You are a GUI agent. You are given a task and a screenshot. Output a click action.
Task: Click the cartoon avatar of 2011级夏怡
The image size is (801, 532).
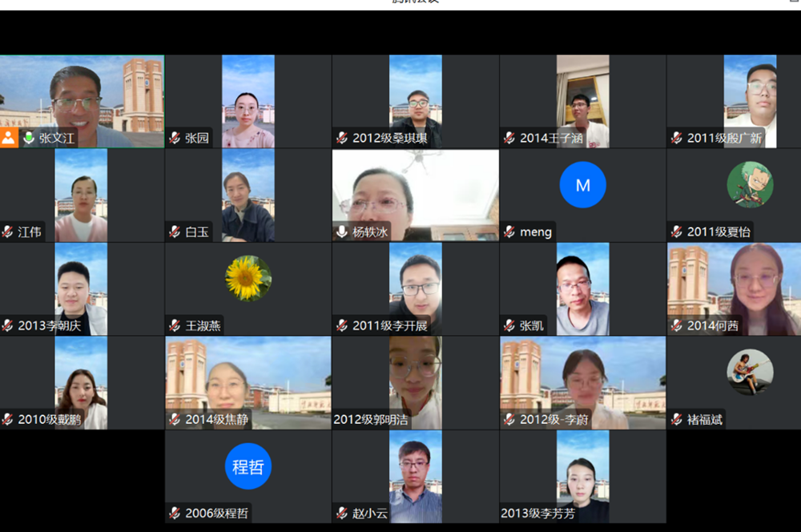(x=750, y=184)
